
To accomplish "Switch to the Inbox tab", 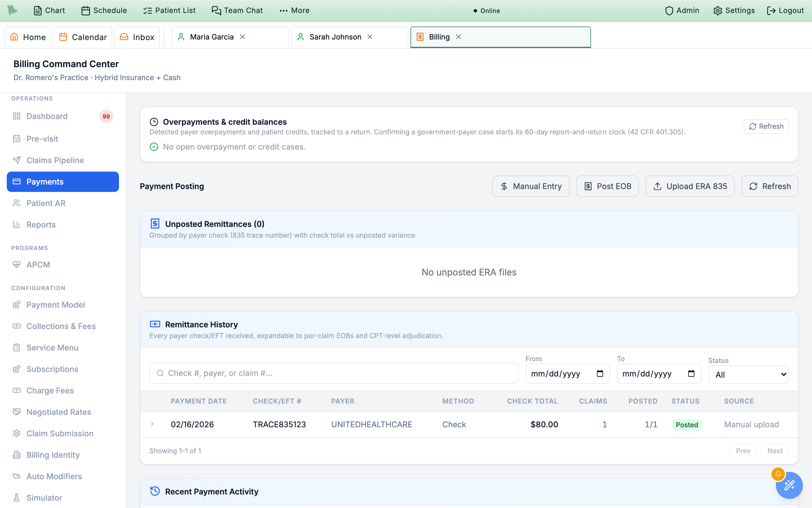I will [137, 37].
